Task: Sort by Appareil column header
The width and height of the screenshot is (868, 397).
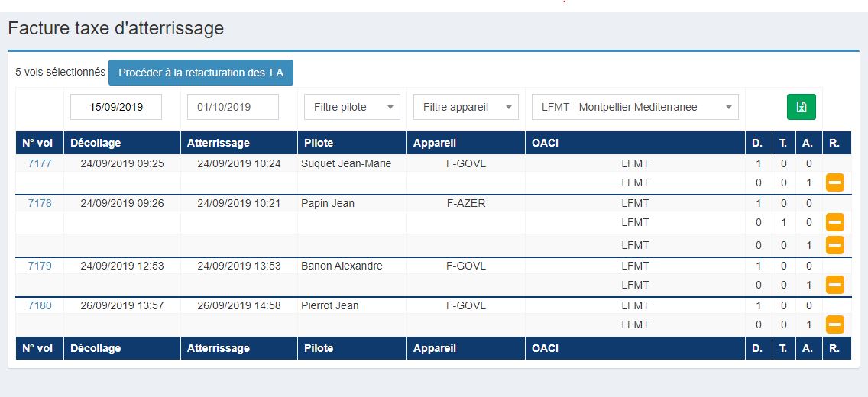Action: (465, 143)
